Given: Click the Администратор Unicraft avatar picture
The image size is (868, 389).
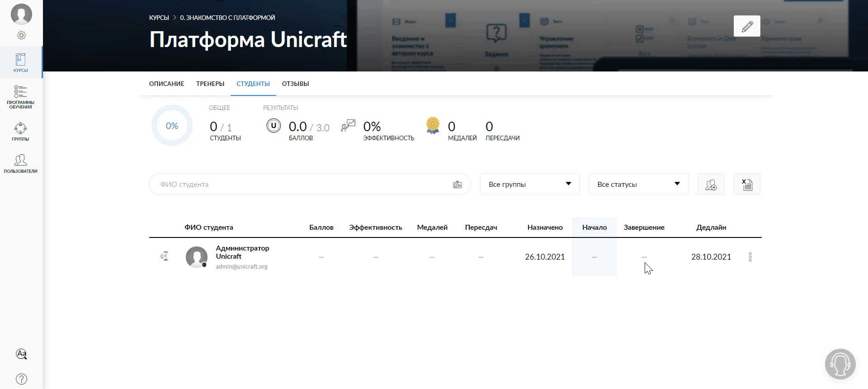Looking at the screenshot, I should pyautogui.click(x=197, y=257).
